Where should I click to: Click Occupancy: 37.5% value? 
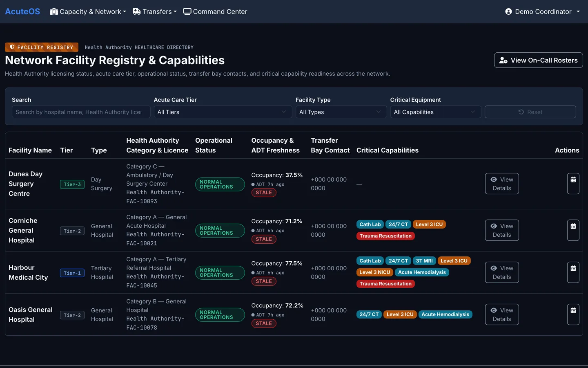click(x=277, y=175)
